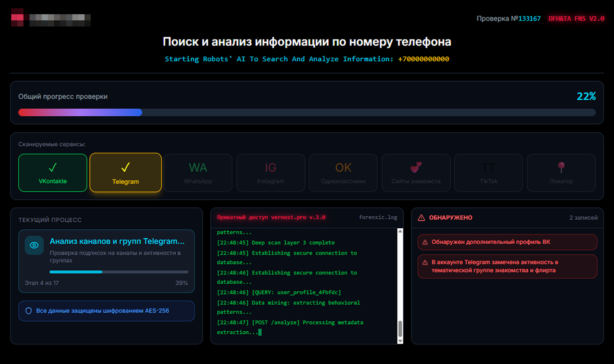The width and height of the screenshot is (614, 364).
Task: Click the pixelated logo at top left
Action: point(51,17)
